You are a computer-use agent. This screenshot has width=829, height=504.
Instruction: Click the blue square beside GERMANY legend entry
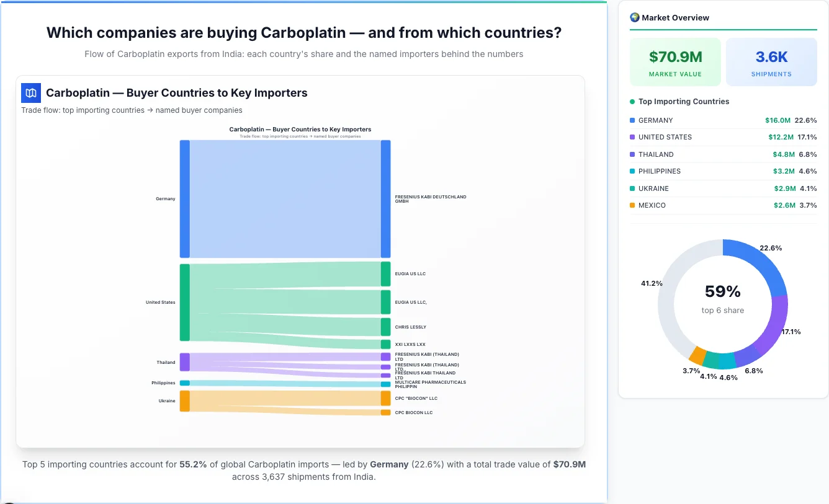click(632, 120)
